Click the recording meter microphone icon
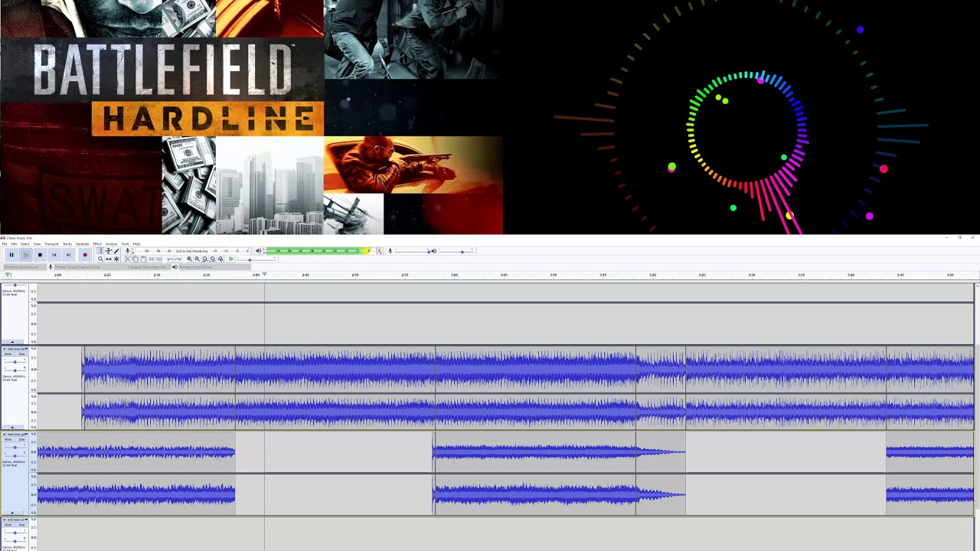Viewport: 980px width, 551px height. point(127,251)
